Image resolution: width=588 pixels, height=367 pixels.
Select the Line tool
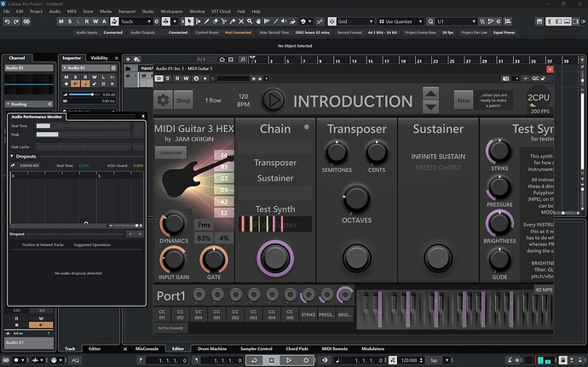pos(275,22)
